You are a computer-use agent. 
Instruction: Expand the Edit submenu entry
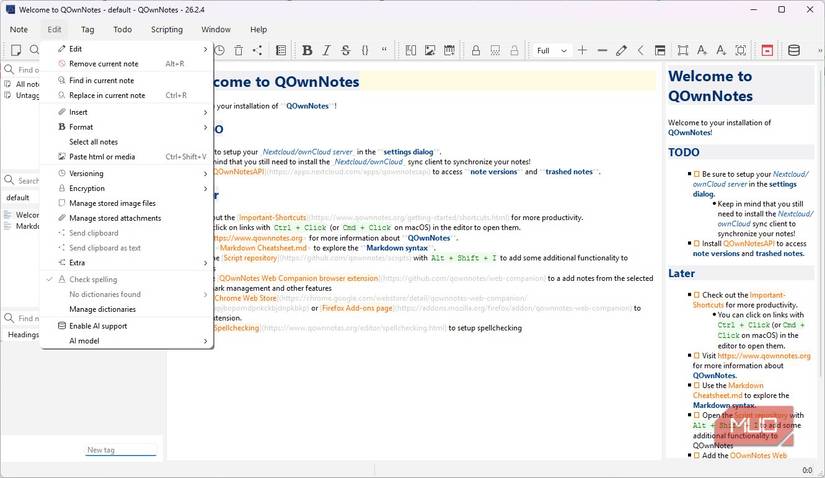click(x=126, y=49)
